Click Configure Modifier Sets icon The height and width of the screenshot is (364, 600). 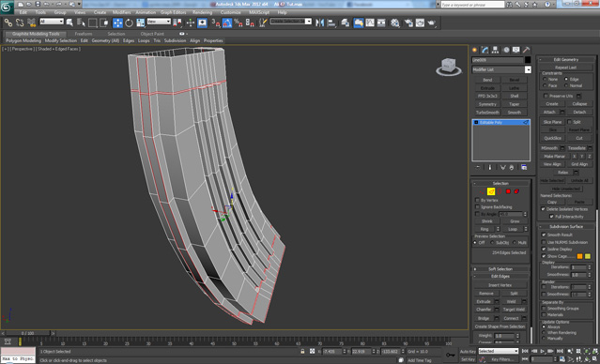(x=524, y=168)
